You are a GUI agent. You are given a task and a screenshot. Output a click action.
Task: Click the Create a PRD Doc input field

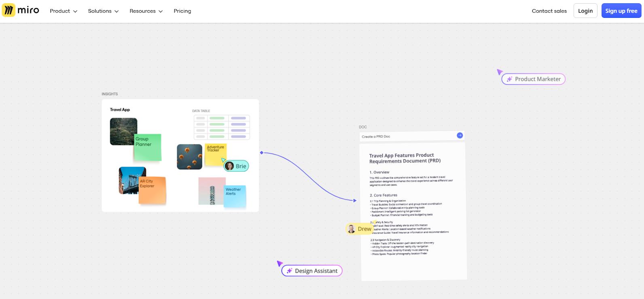point(412,136)
